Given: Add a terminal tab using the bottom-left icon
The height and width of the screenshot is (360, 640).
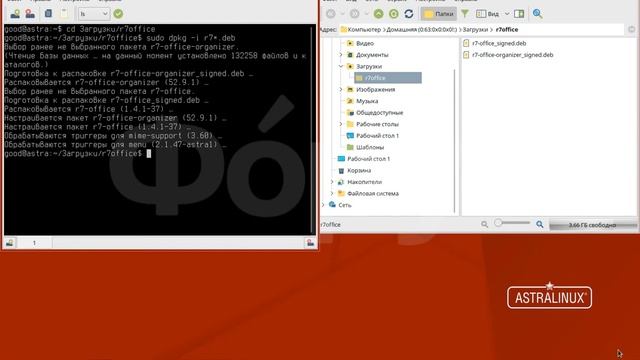Looking at the screenshot, I should tap(10, 243).
